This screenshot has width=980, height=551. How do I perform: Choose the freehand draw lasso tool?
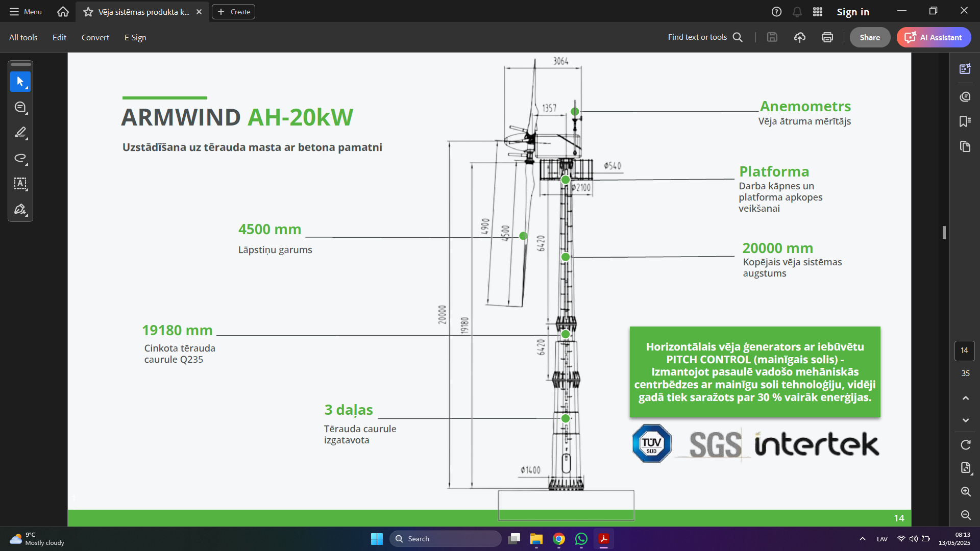(x=20, y=158)
